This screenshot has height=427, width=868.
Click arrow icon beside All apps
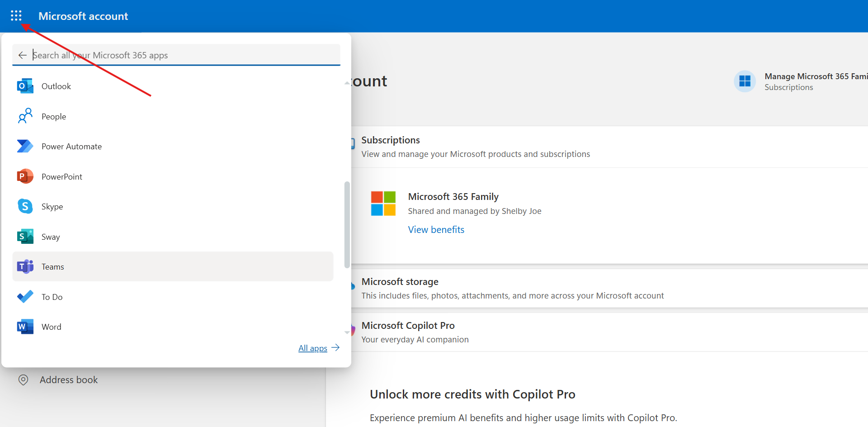coord(335,348)
